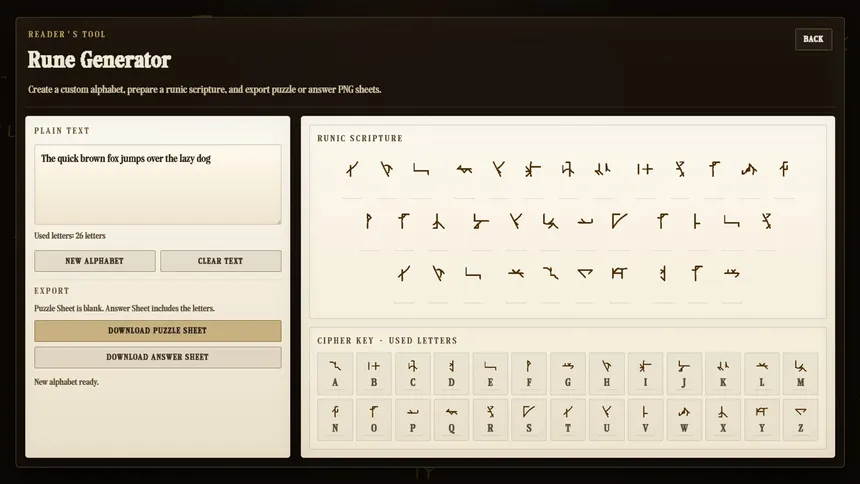
Task: Generate a New Alphabet
Action: point(95,261)
